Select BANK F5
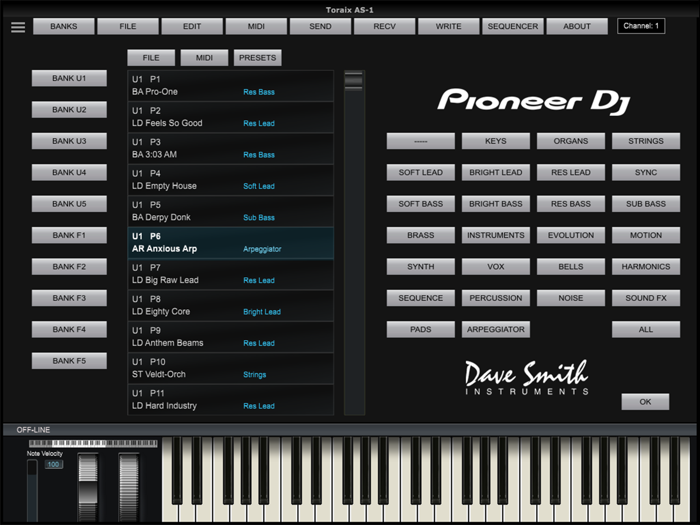700x525 pixels. point(69,361)
